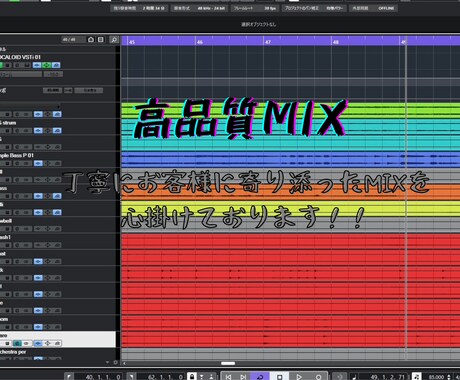
Task: Select the orchestra per track name
Action: tap(13, 352)
